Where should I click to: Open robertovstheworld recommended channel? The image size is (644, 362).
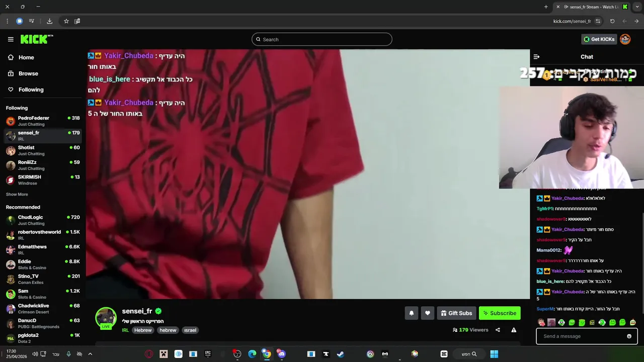(43, 235)
